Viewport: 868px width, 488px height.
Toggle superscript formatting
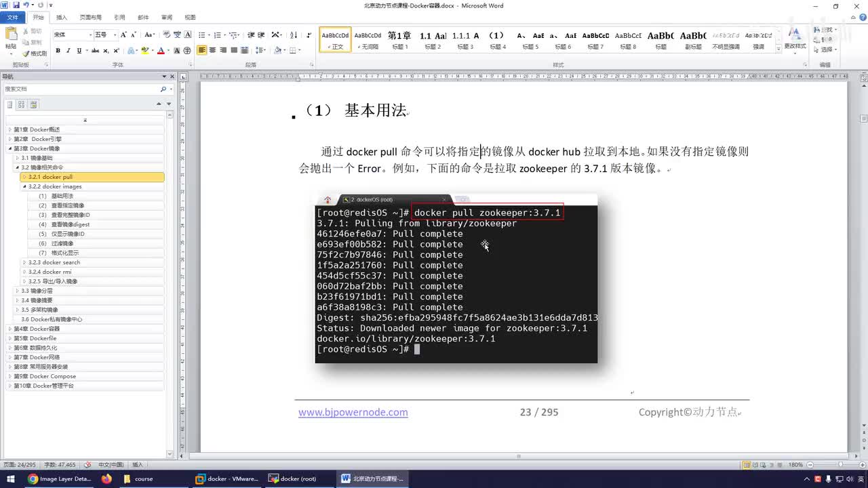click(x=117, y=51)
